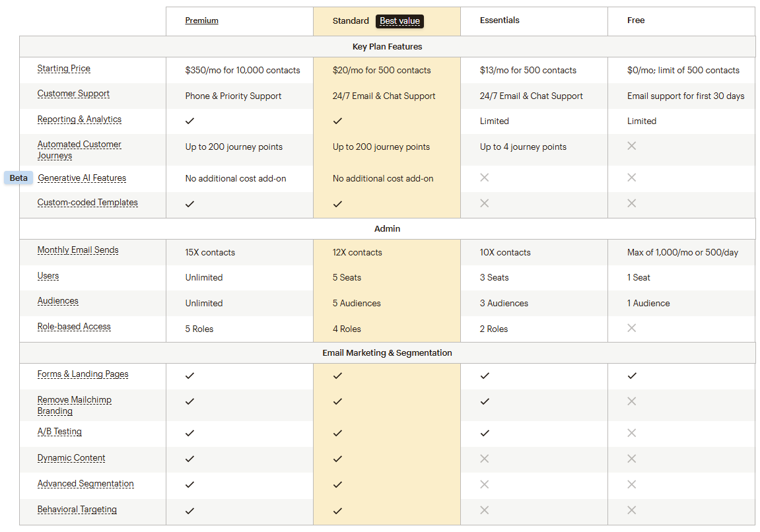Click the Essentials checkmark for A/B Testing
Image resolution: width=760 pixels, height=532 pixels.
click(x=485, y=433)
